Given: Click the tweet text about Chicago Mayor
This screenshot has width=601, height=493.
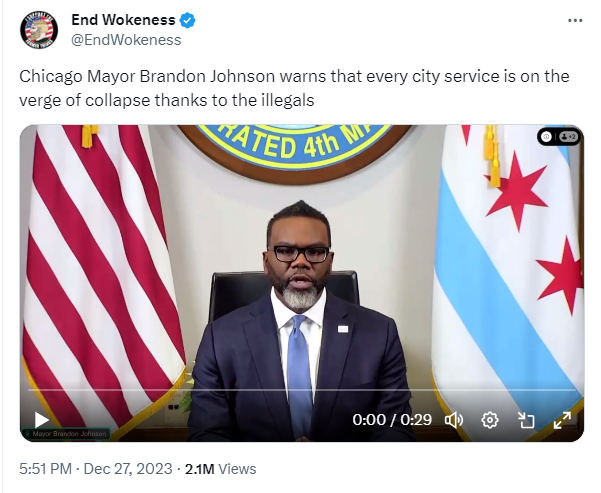Looking at the screenshot, I should 294,88.
